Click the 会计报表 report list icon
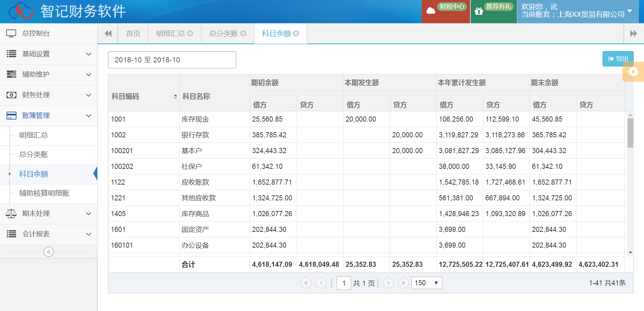 11,234
